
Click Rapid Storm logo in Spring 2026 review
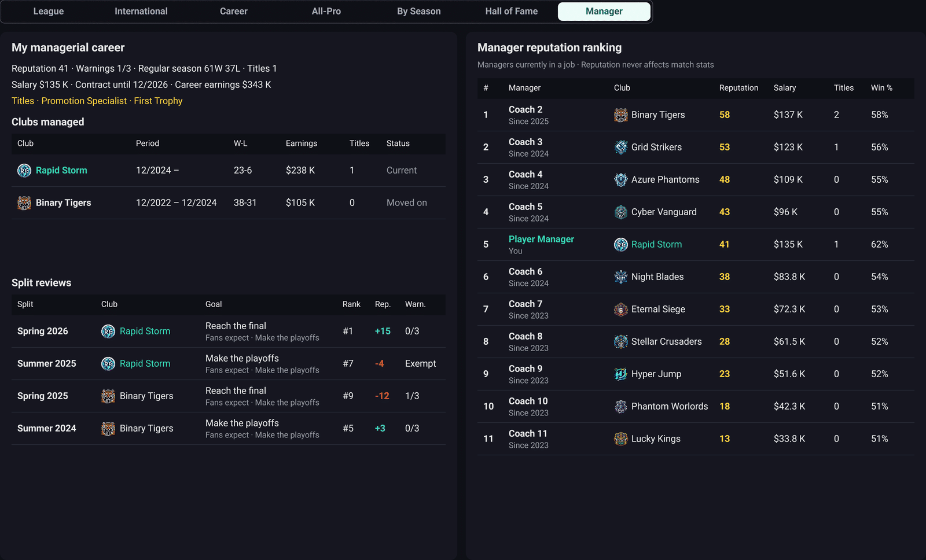click(108, 331)
